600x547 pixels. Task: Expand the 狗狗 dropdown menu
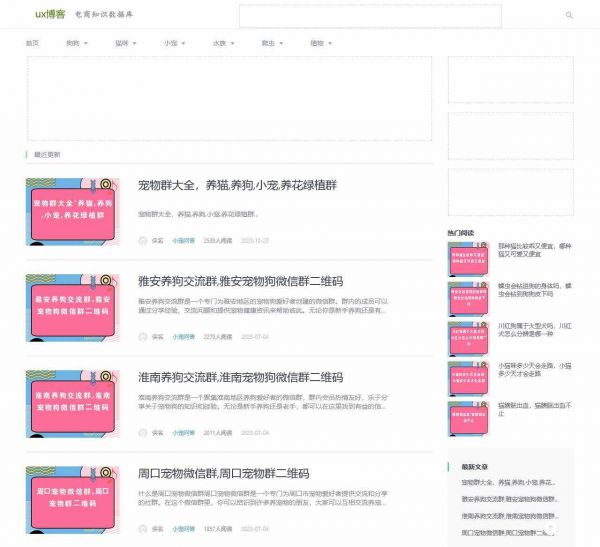pyautogui.click(x=77, y=43)
